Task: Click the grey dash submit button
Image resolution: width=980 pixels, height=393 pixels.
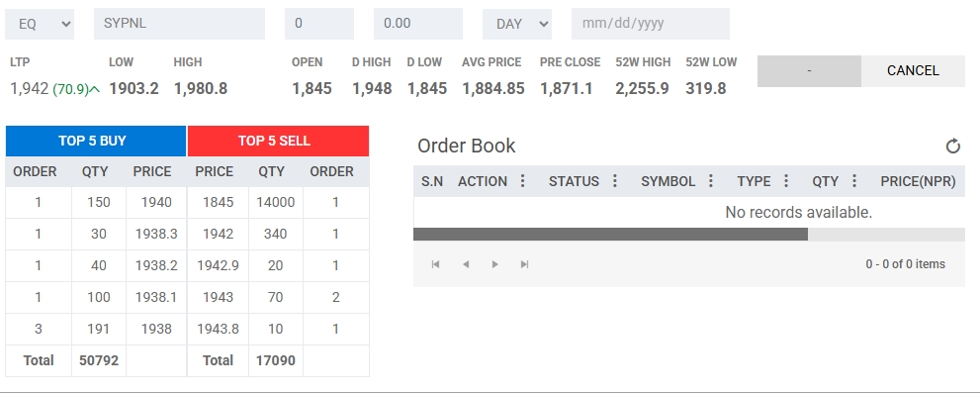Action: point(809,70)
